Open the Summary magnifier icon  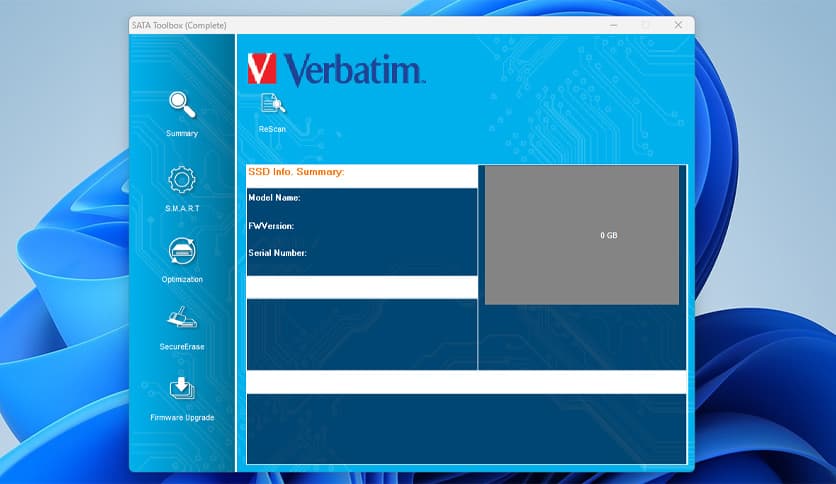click(182, 104)
